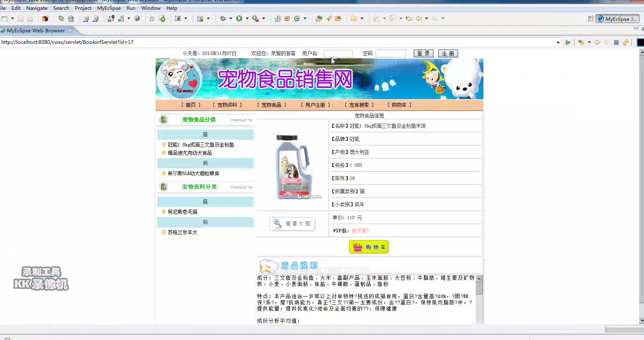Click the yellow 购物车 add to cart button
Viewport: 644px width, 340px height.
click(x=369, y=247)
